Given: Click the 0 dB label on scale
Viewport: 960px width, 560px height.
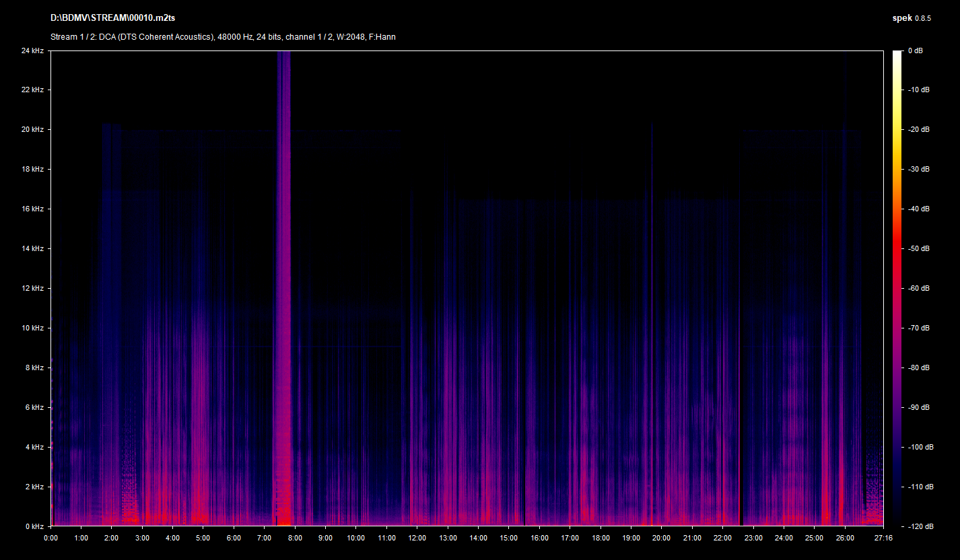Looking at the screenshot, I should coord(914,50).
